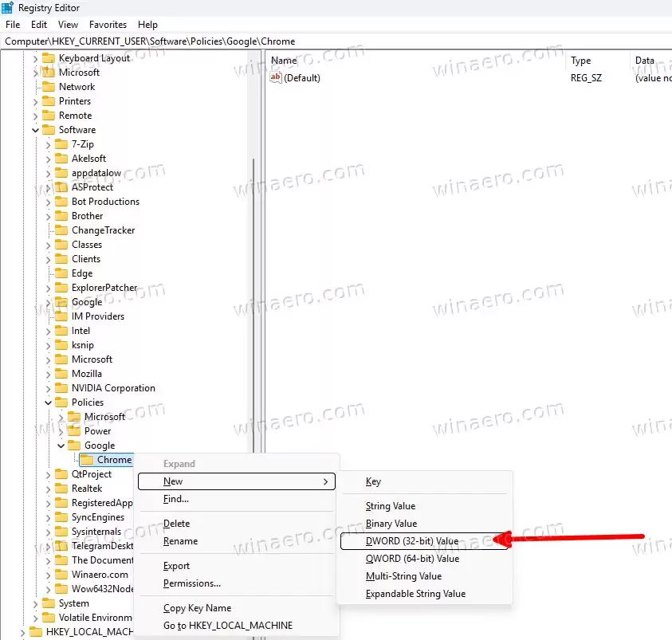Screen dimensions: 672x640
Task: Open the File menu
Action: click(13, 25)
